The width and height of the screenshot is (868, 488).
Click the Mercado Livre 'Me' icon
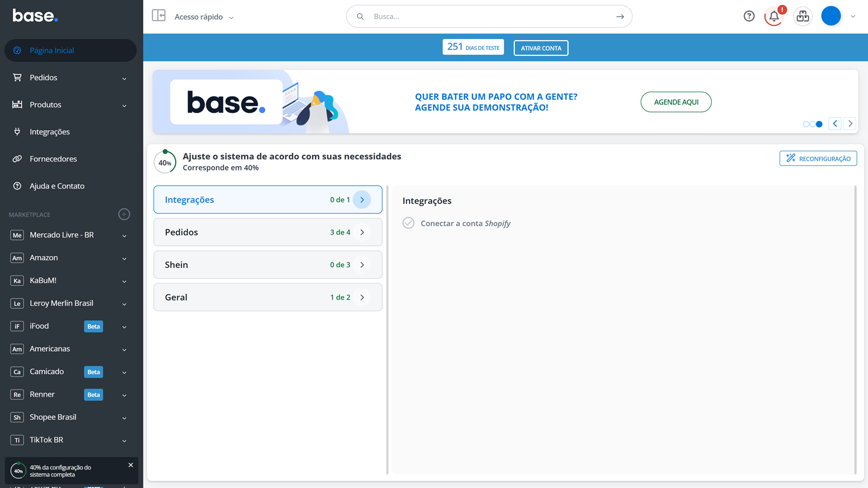pos(17,235)
